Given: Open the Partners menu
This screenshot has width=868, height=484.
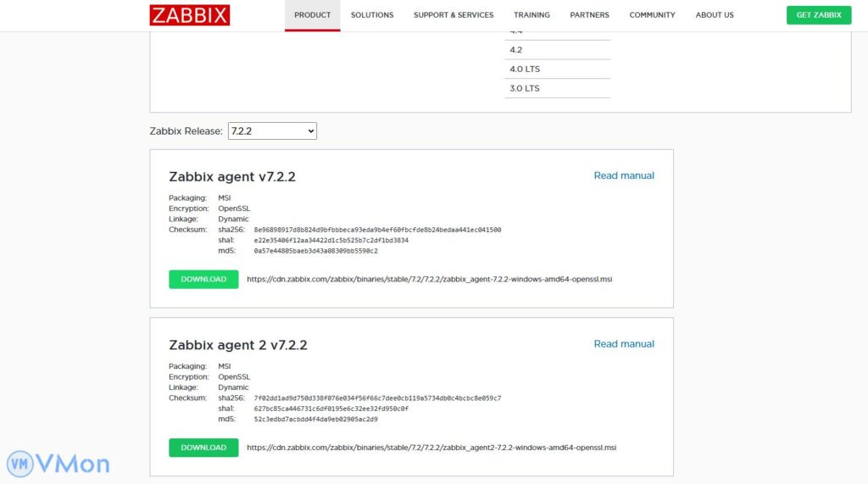Looking at the screenshot, I should click(590, 15).
